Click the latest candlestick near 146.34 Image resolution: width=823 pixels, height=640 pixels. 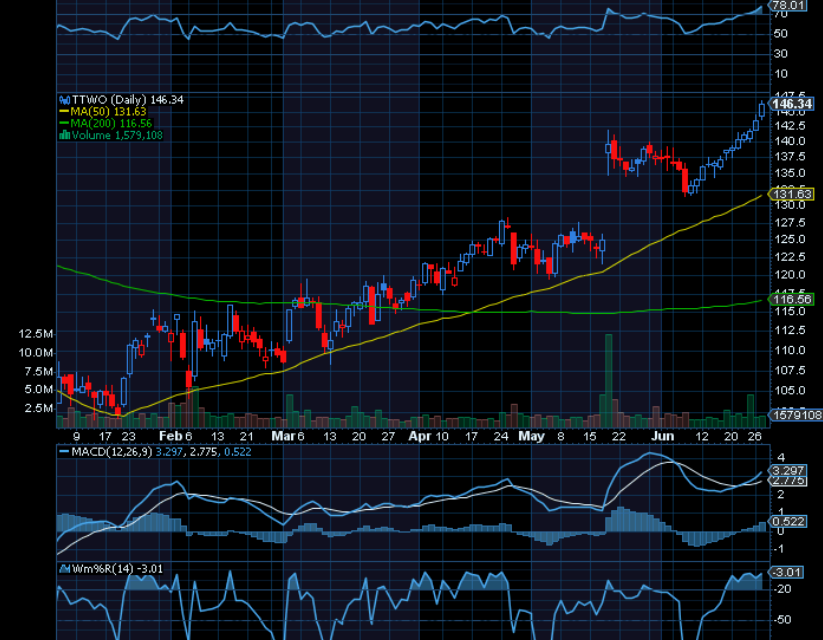click(762, 109)
